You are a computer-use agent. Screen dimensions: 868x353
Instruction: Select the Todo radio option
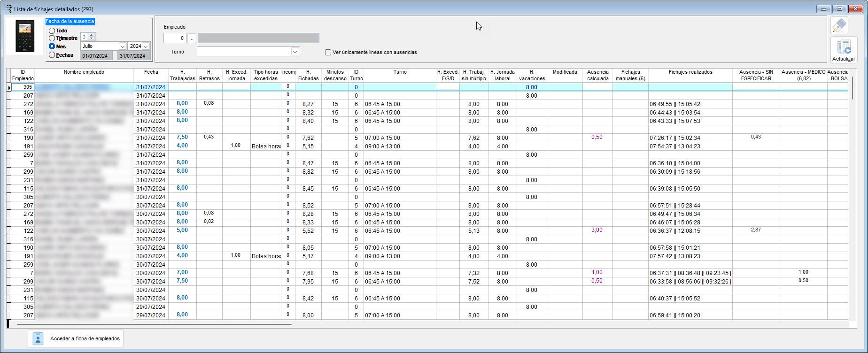pos(52,31)
